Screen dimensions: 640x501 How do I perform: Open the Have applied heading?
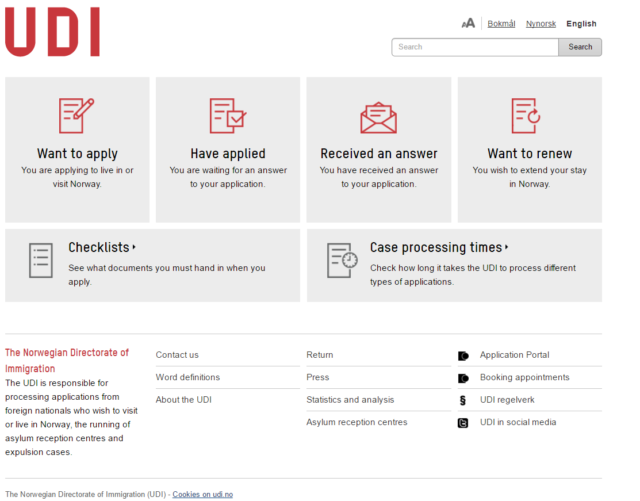(x=228, y=154)
